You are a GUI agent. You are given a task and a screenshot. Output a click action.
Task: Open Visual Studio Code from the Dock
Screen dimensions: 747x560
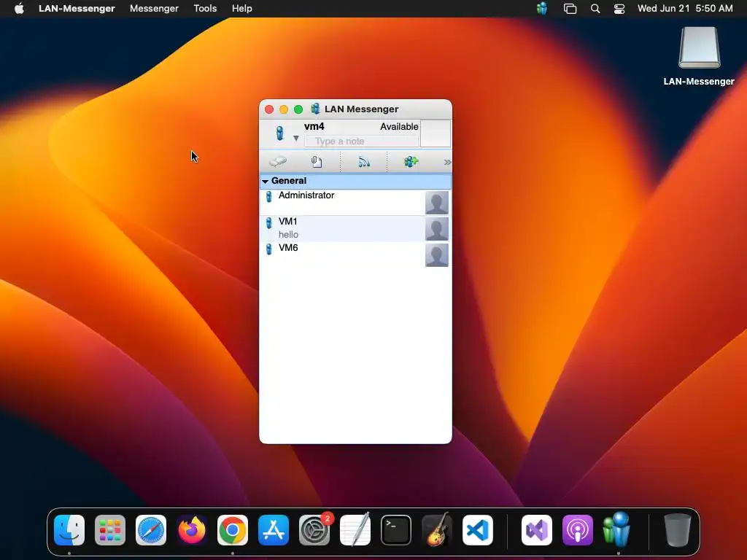(478, 530)
